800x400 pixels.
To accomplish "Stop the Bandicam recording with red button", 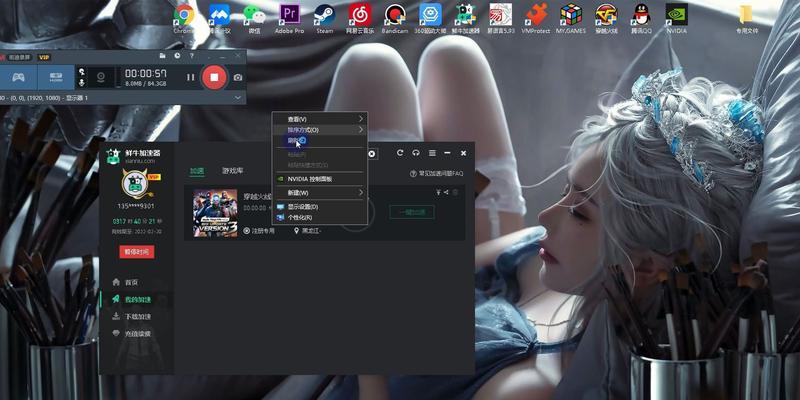I will pos(214,77).
